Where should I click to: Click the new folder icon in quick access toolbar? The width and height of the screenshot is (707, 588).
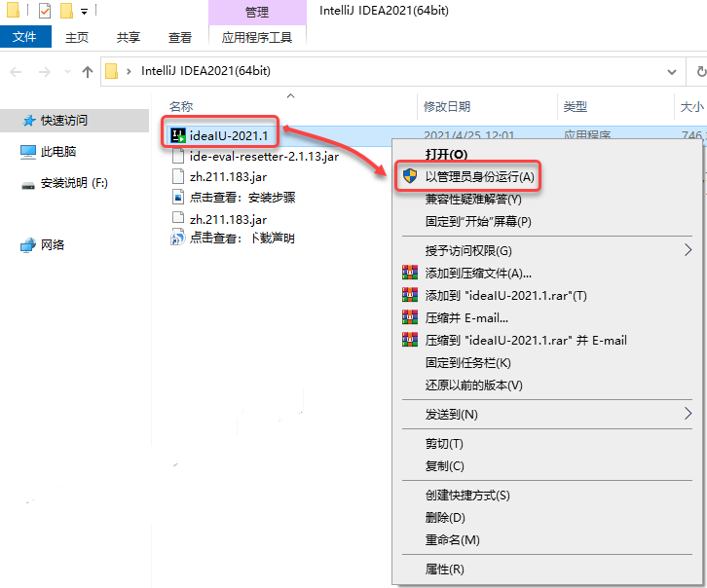[x=66, y=11]
